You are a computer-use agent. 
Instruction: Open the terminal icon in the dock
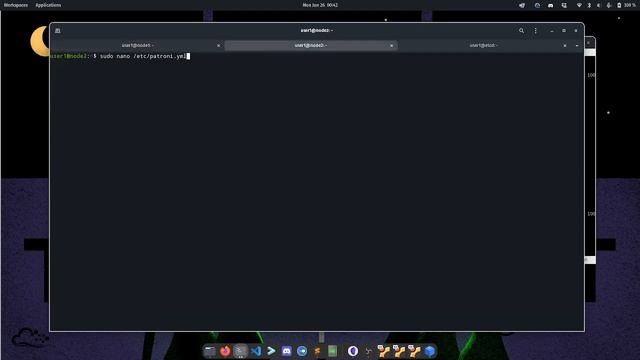pos(240,351)
